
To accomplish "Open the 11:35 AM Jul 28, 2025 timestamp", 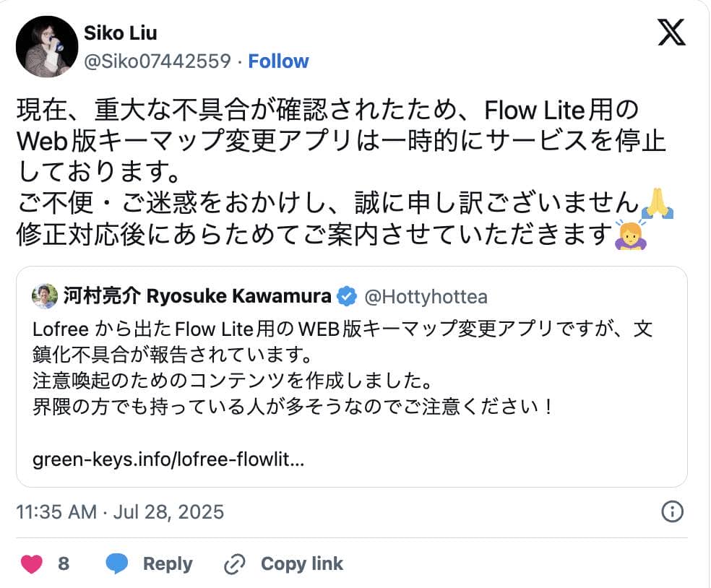I will tap(120, 512).
